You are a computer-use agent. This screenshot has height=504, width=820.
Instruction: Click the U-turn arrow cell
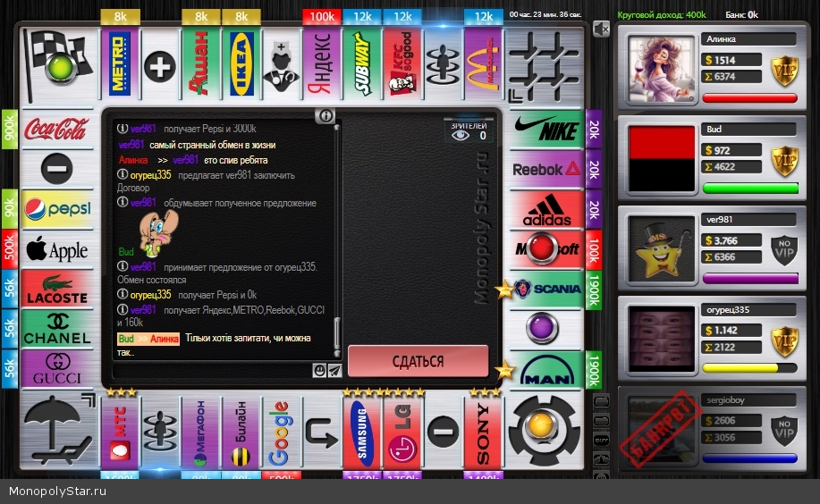[x=322, y=433]
